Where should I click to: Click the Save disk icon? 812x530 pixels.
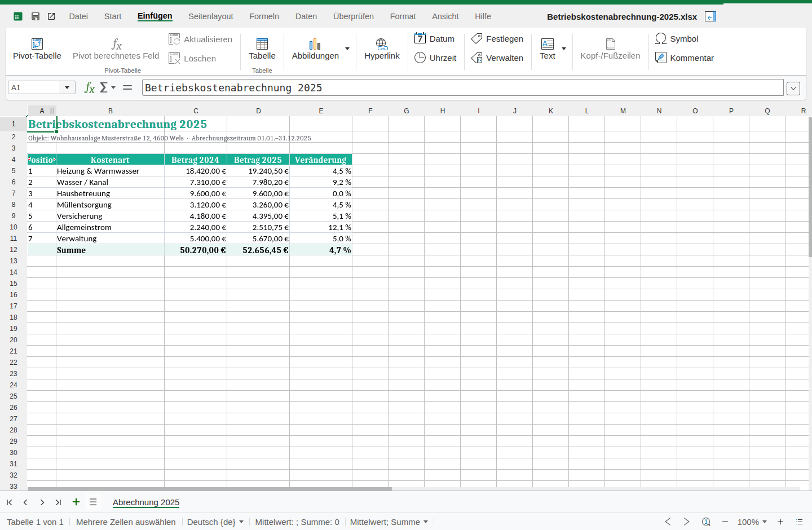pos(36,16)
